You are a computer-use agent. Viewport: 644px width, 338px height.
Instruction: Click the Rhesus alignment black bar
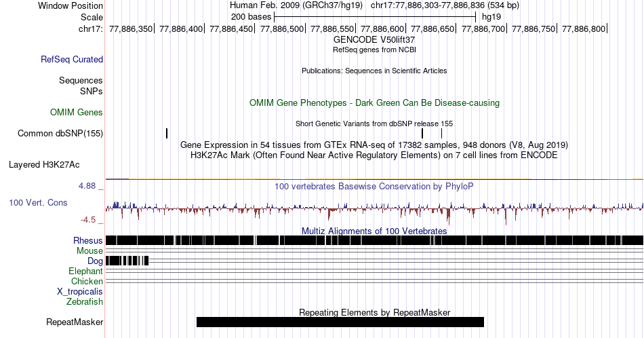click(x=374, y=240)
